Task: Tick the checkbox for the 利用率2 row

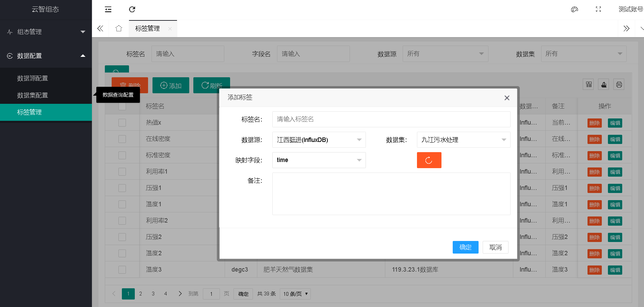Action: click(122, 221)
